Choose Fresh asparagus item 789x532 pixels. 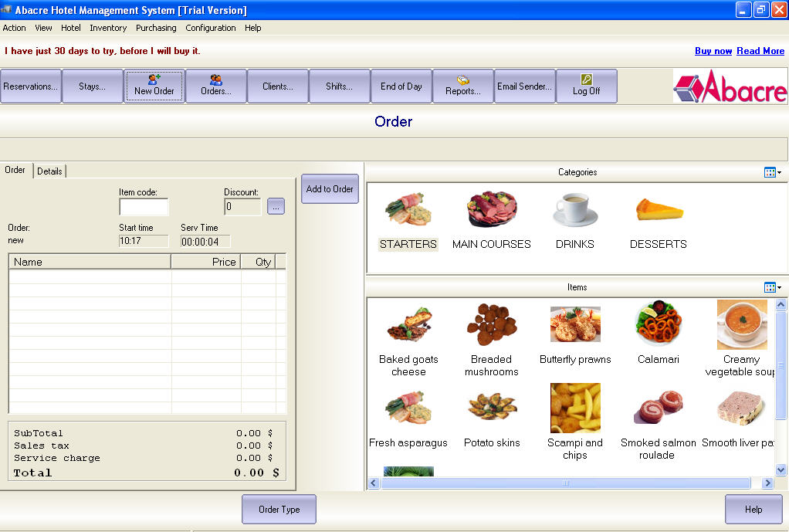click(x=408, y=419)
